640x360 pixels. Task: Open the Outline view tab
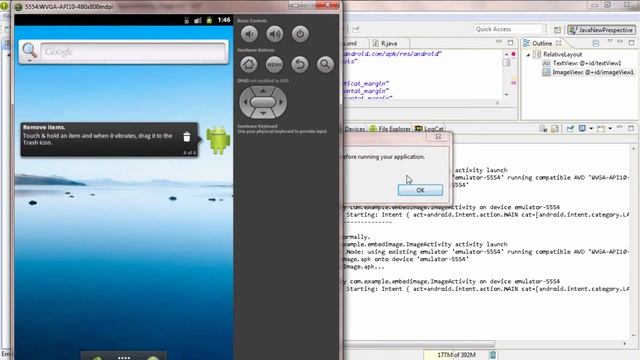(x=542, y=43)
